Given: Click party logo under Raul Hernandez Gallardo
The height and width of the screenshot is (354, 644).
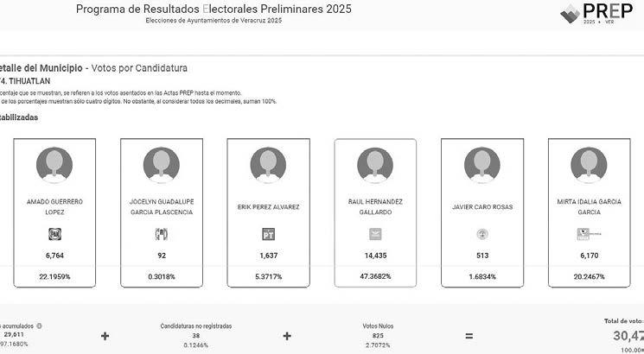Looking at the screenshot, I should pyautogui.click(x=375, y=233).
